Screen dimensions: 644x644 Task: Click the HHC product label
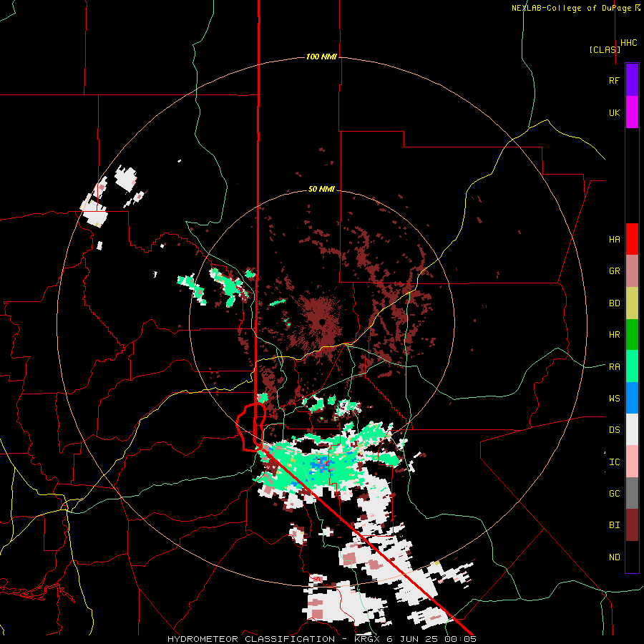coord(629,43)
